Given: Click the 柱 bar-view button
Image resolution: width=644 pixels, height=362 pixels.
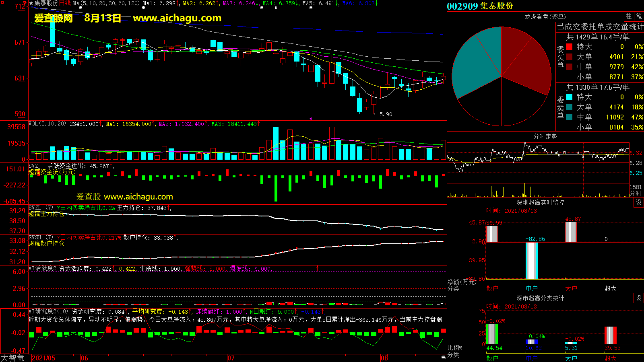Looking at the screenshot, I should pos(629,16).
